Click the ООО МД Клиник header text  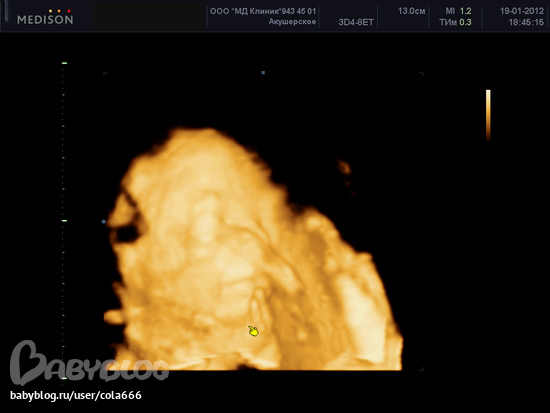pos(263,11)
